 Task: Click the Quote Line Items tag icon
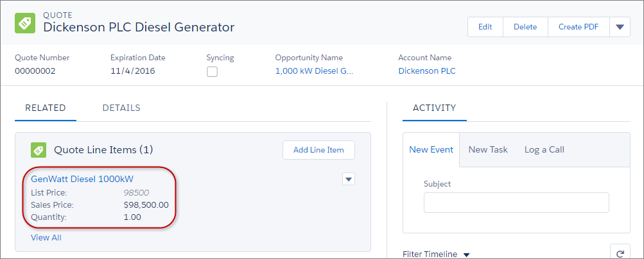[x=38, y=151]
